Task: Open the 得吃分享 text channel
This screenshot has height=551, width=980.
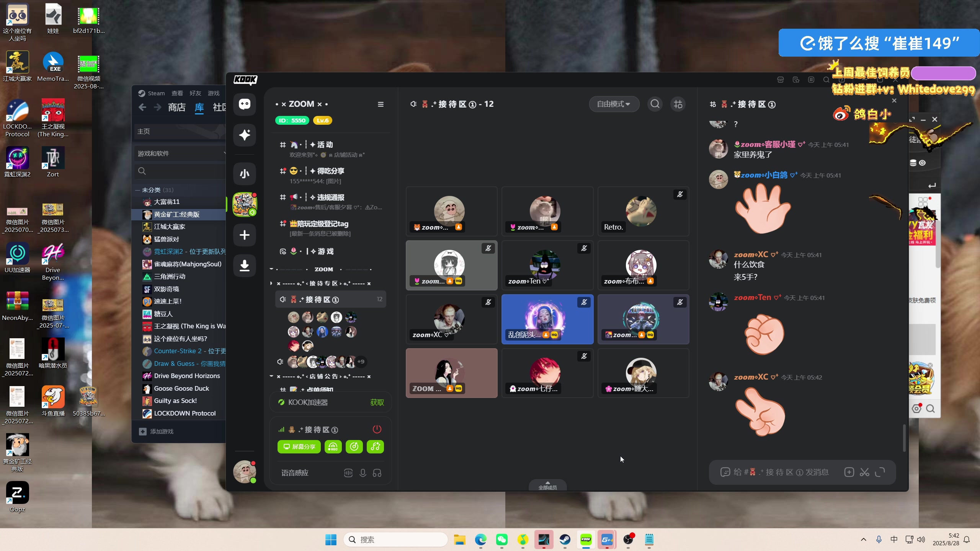Action: pos(331,176)
